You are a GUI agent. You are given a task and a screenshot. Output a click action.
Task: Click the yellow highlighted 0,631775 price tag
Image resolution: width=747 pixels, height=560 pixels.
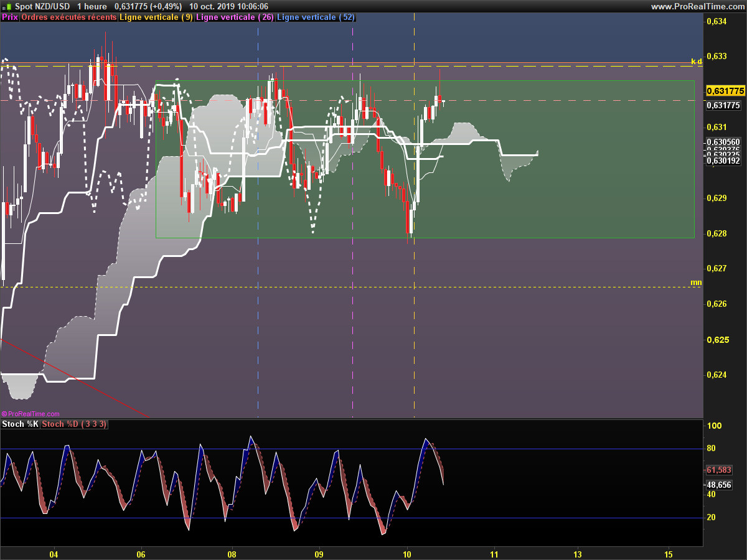click(725, 91)
